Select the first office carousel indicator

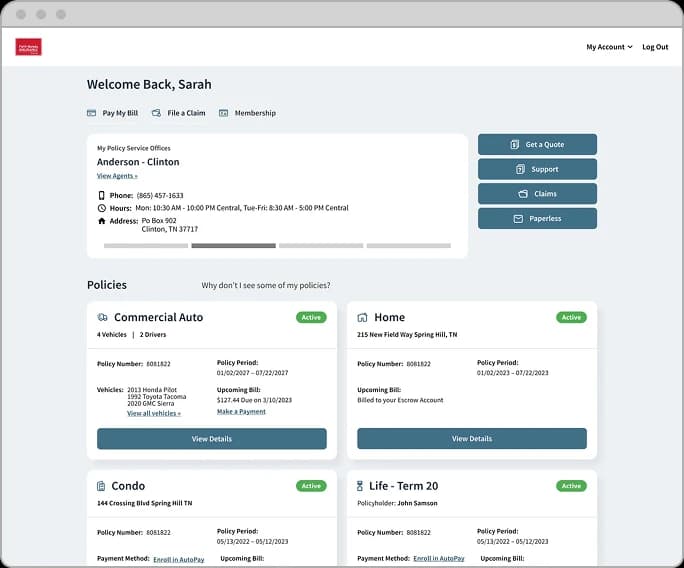tap(146, 246)
